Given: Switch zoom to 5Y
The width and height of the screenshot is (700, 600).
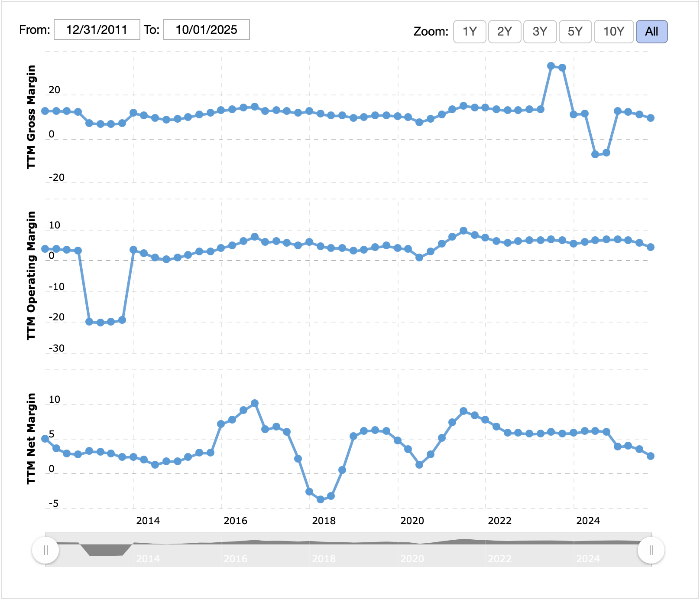Looking at the screenshot, I should click(x=575, y=32).
